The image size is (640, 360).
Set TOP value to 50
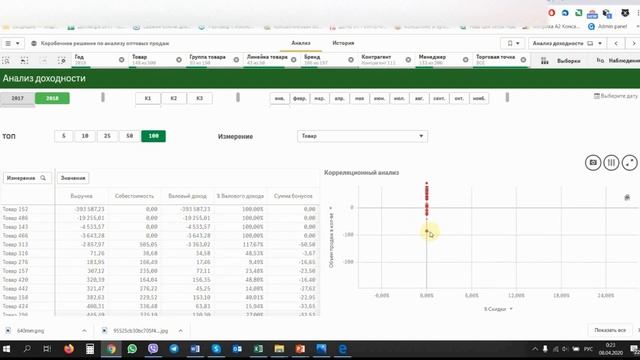point(129,136)
